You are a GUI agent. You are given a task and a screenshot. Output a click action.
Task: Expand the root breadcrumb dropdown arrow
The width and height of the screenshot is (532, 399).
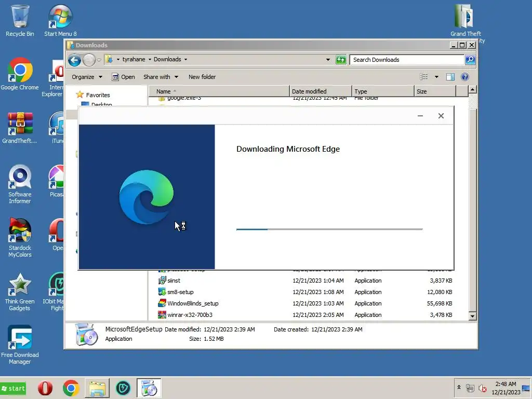[x=118, y=59]
